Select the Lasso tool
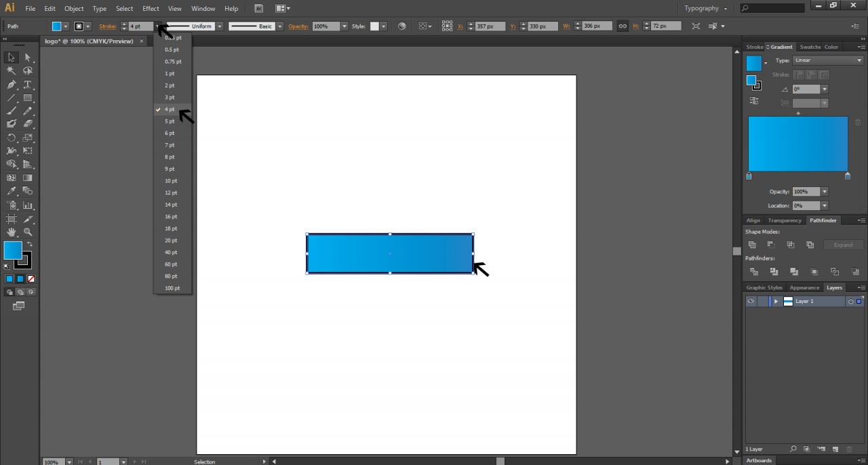 [28, 71]
